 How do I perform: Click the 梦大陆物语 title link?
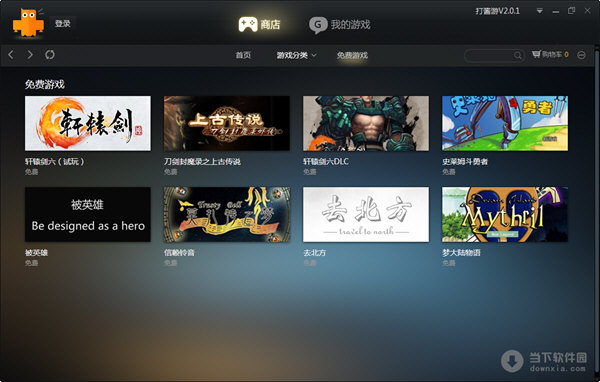(461, 253)
